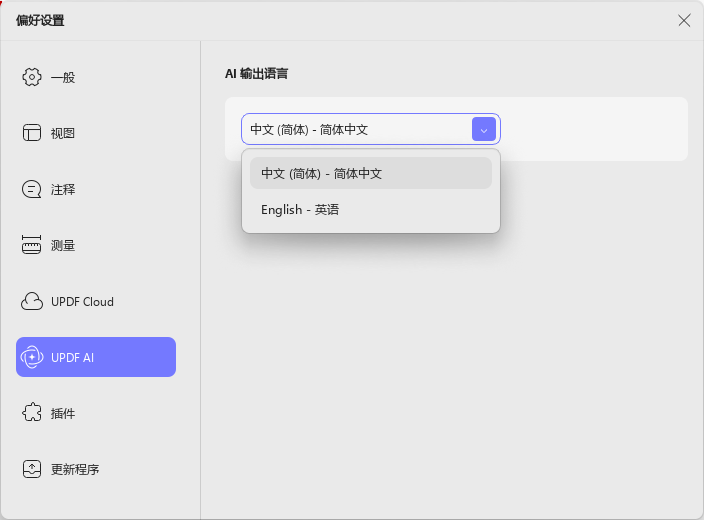
Task: Click the gear icon next to 一般
Action: click(x=31, y=77)
